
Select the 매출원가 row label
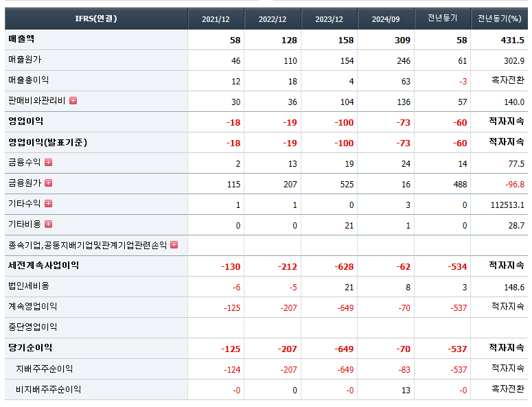point(25,60)
